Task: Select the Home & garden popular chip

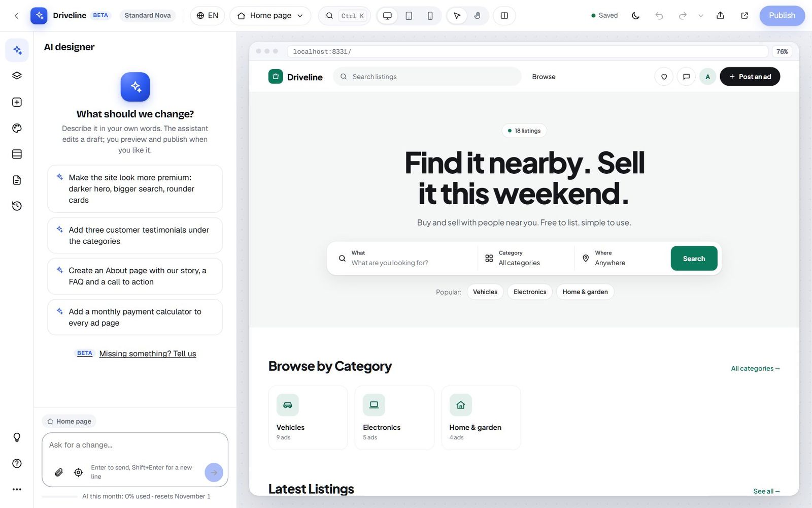Action: coord(585,292)
